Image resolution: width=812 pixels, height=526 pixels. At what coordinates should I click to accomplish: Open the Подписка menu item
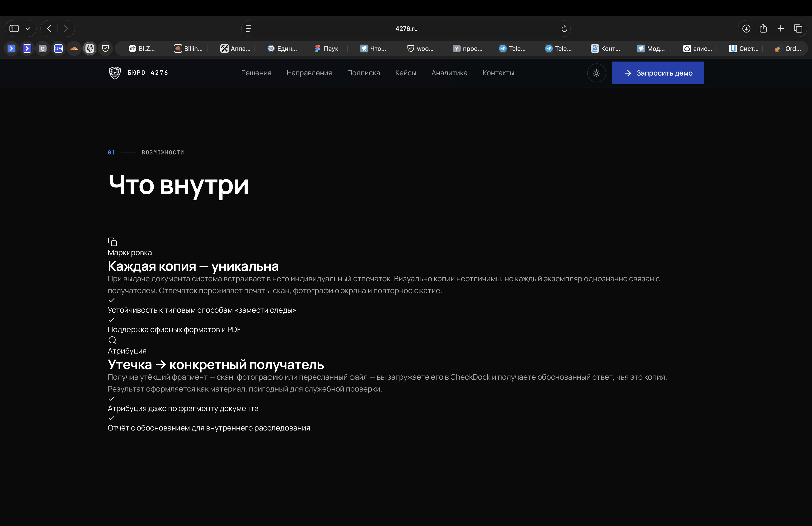[x=363, y=73]
